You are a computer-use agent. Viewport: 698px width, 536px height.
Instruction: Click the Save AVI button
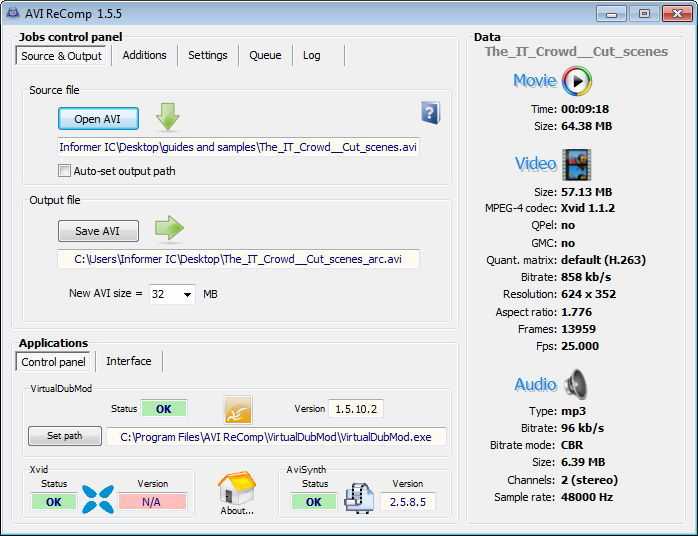tap(97, 231)
